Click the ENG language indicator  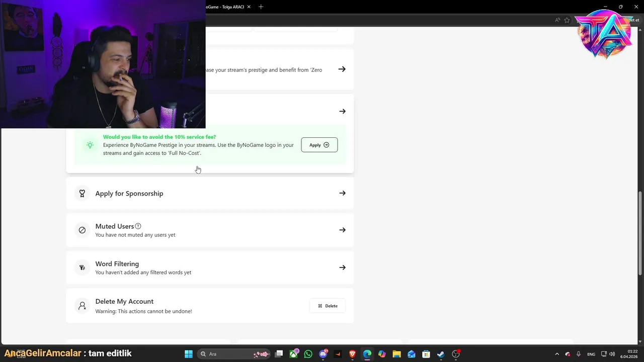tap(591, 354)
